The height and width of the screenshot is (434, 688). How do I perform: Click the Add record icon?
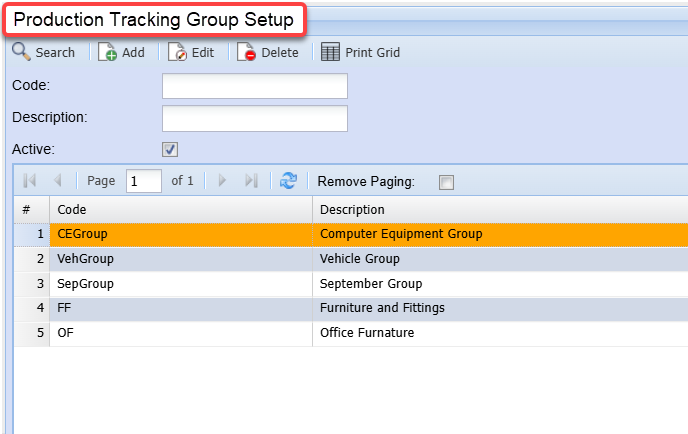pyautogui.click(x=107, y=52)
